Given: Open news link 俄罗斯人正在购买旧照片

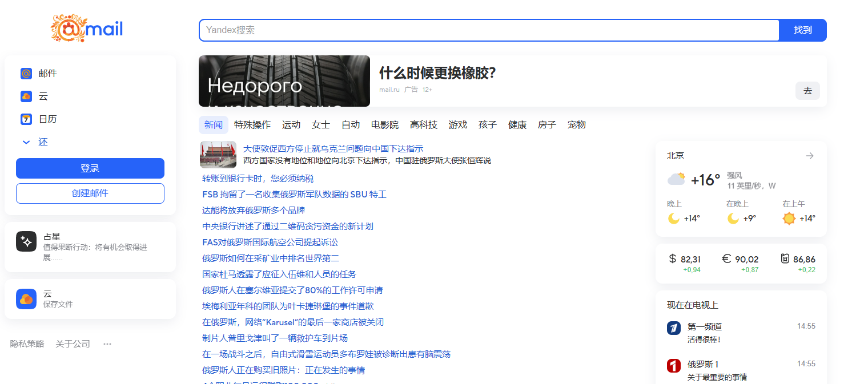Looking at the screenshot, I should tap(283, 370).
